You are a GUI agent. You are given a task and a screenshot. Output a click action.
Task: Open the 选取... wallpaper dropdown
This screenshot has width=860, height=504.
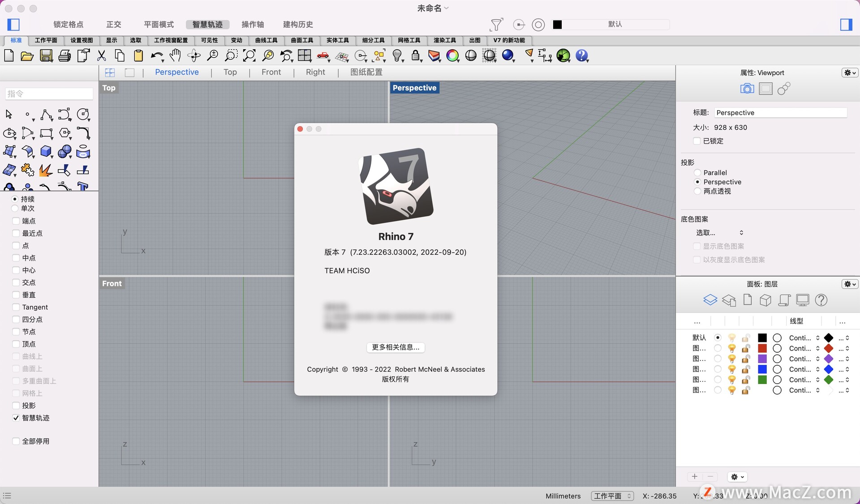(719, 233)
